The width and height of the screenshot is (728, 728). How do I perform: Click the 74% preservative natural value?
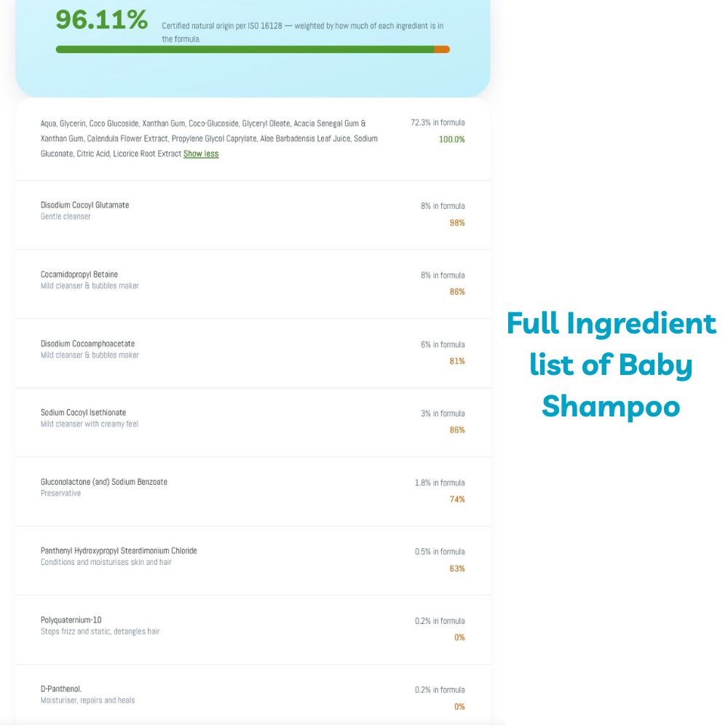click(x=457, y=499)
